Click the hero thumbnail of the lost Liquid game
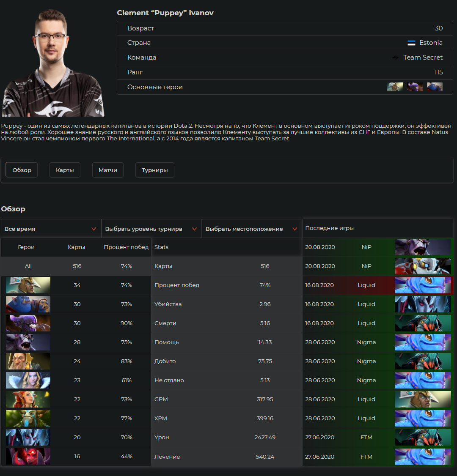The width and height of the screenshot is (457, 476). point(423,285)
